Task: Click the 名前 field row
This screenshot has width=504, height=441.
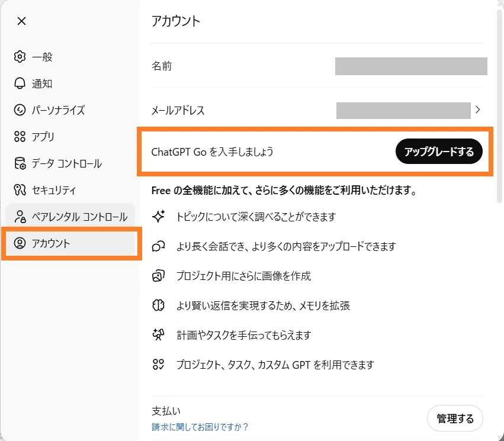Action: click(x=319, y=66)
